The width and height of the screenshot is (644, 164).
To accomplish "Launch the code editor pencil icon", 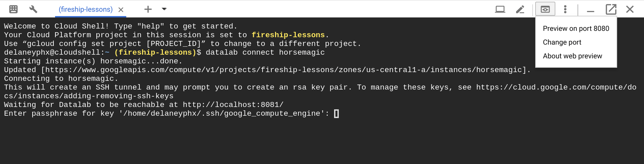I will pyautogui.click(x=520, y=9).
